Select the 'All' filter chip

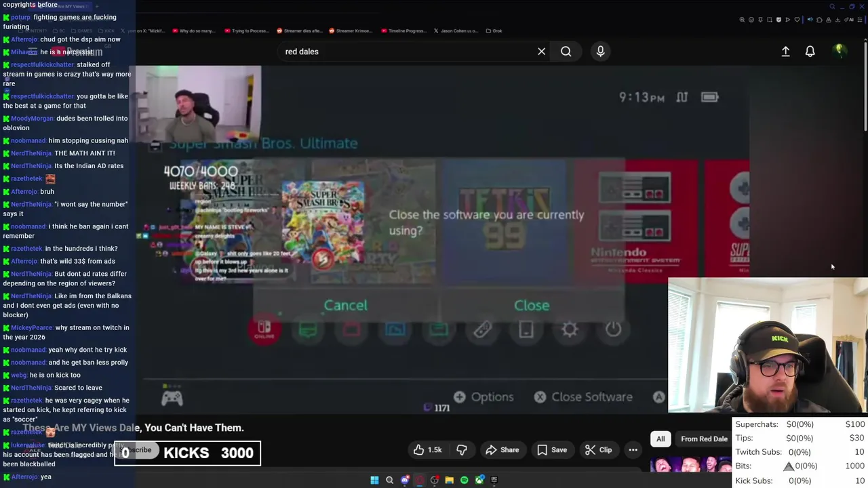[660, 439]
